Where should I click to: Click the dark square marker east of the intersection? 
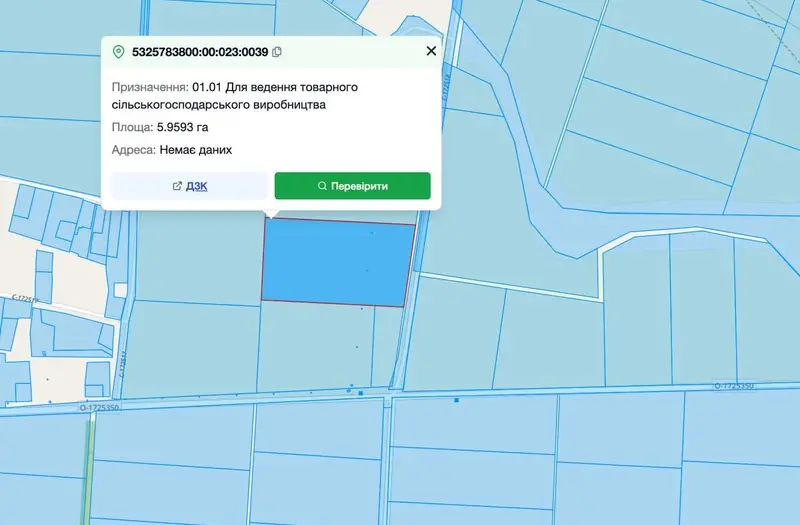457,401
